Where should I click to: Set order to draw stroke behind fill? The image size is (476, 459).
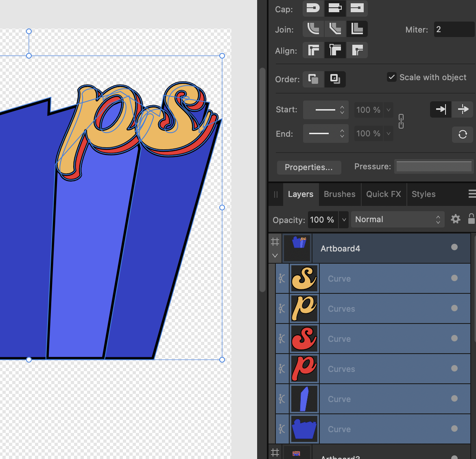point(313,79)
